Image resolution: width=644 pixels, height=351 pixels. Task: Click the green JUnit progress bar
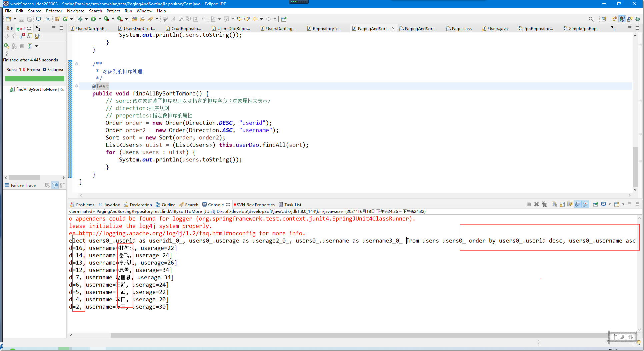(x=34, y=78)
